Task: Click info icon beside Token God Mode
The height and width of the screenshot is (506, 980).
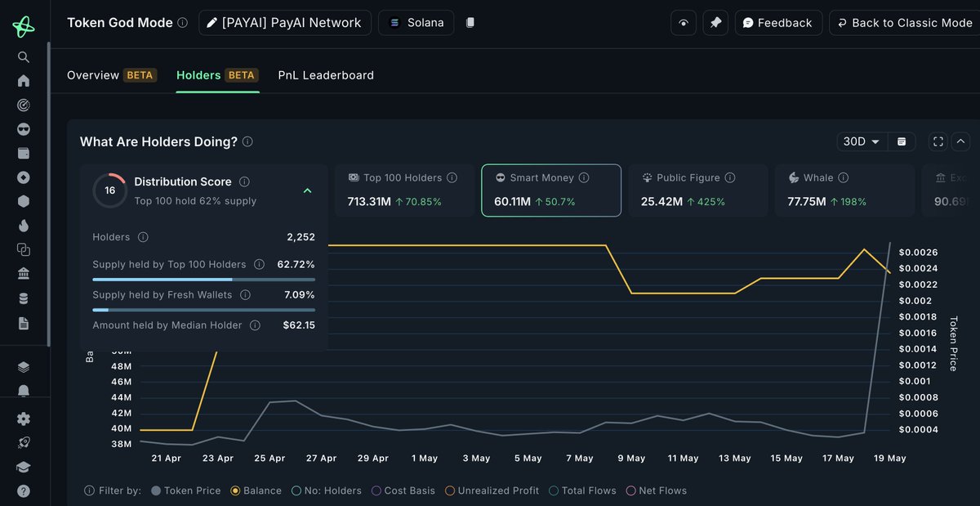Action: (183, 23)
